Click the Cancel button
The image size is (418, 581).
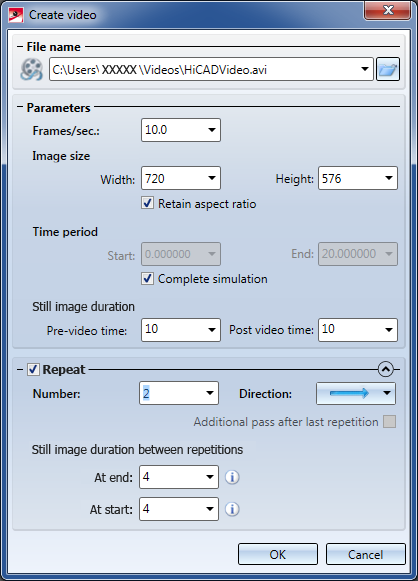(x=365, y=554)
